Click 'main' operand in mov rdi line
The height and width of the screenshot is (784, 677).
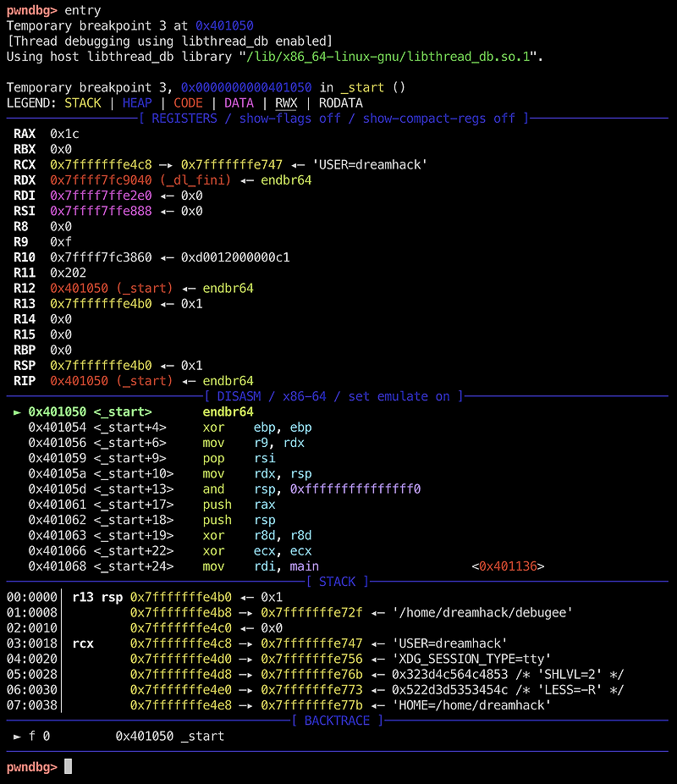(x=305, y=566)
